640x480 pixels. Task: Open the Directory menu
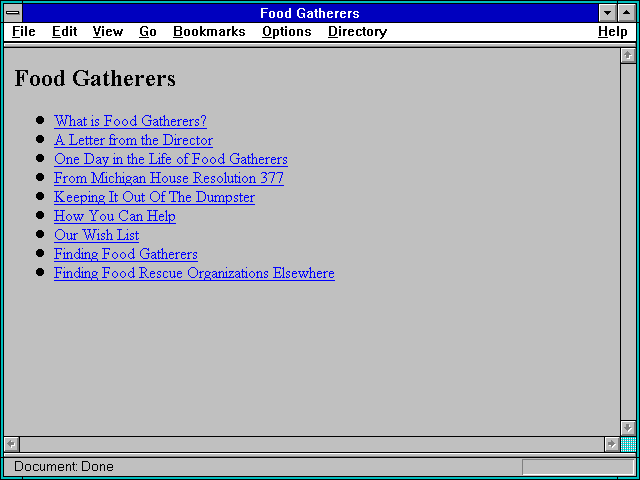[358, 32]
